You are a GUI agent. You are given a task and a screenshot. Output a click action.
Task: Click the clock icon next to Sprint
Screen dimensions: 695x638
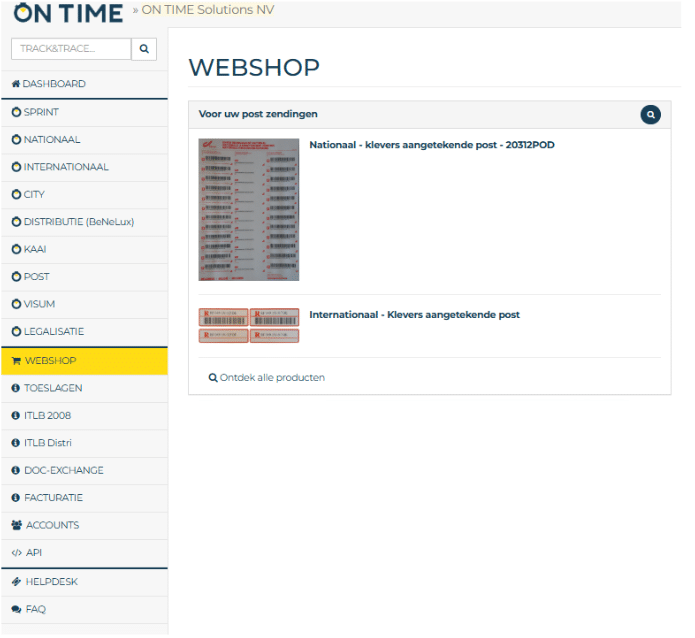[x=16, y=114]
